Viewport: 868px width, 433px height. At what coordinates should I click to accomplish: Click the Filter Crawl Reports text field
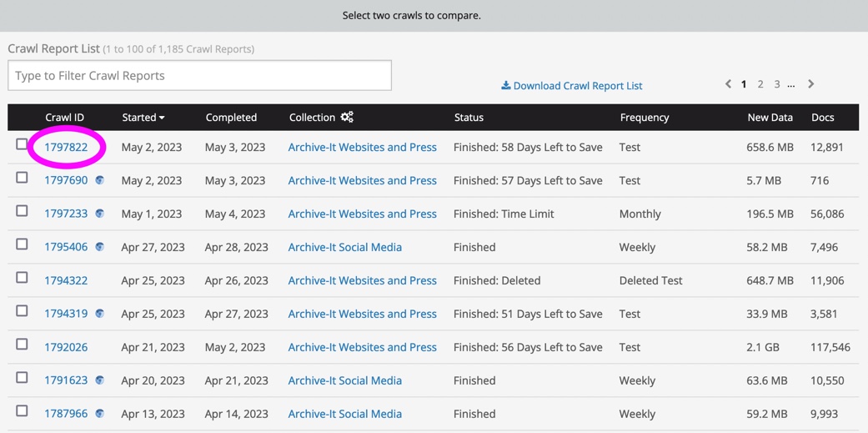pos(199,76)
